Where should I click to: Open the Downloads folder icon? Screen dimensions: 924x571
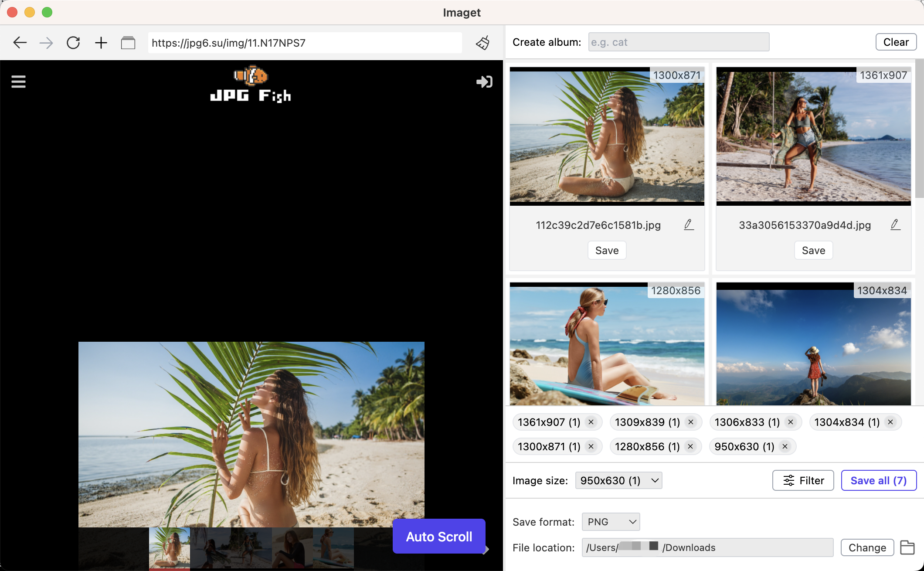coord(907,547)
